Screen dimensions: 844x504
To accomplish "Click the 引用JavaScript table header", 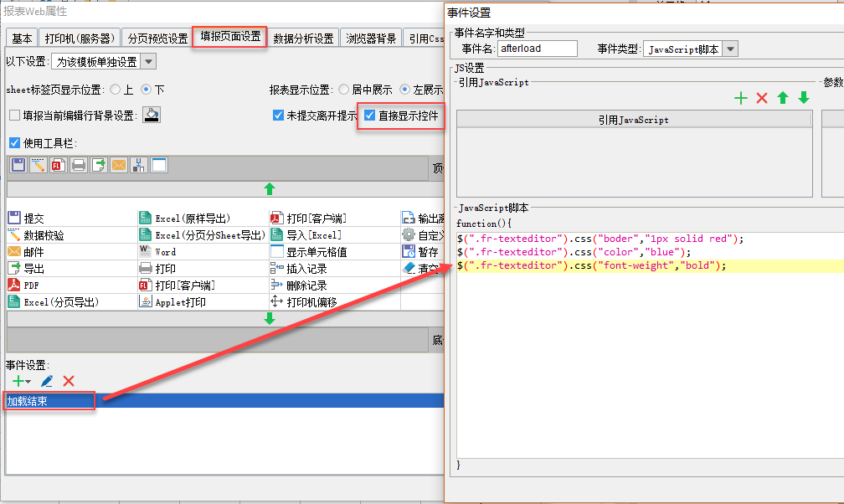I will 634,120.
